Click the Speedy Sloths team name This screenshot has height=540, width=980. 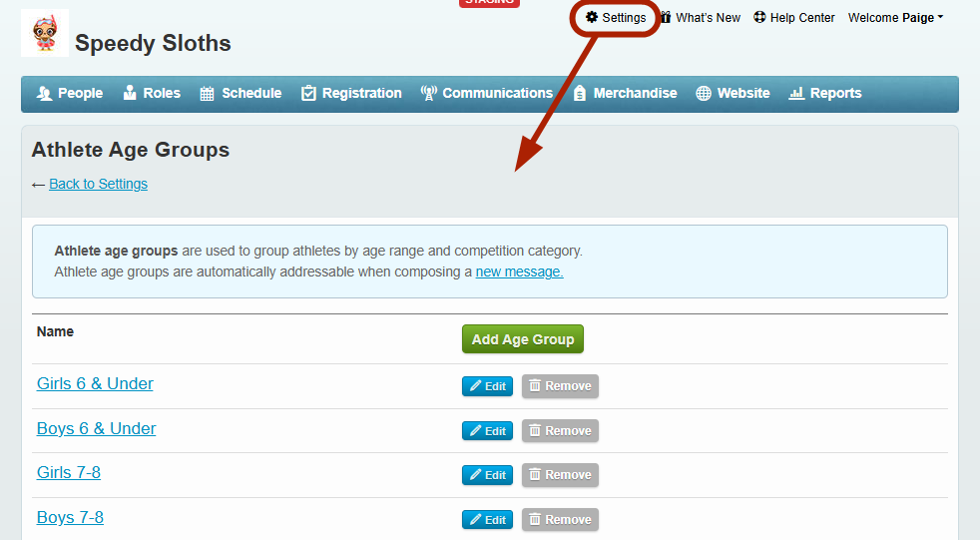click(153, 43)
